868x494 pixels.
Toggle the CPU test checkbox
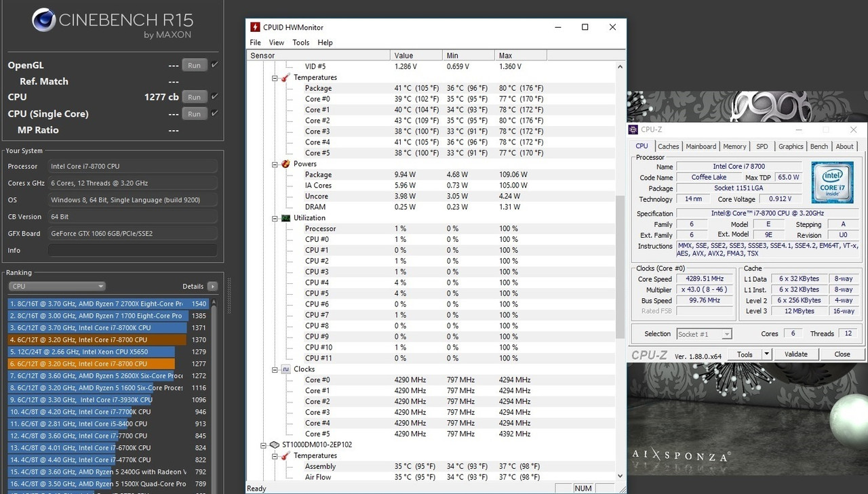[x=214, y=97]
